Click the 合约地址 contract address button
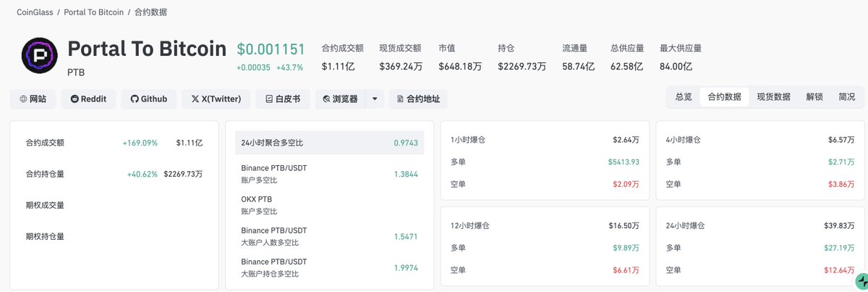 [x=418, y=99]
